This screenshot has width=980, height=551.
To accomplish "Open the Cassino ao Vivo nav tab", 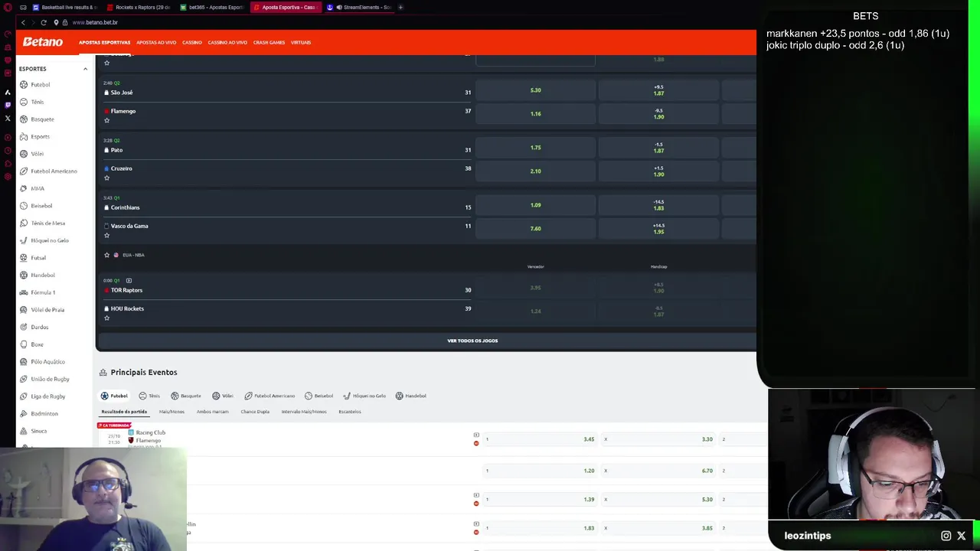I will (227, 42).
